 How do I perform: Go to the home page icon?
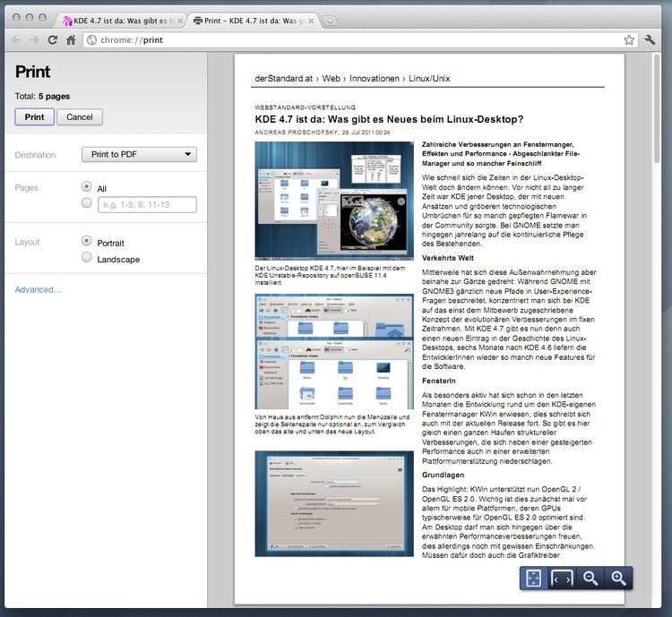pos(71,39)
